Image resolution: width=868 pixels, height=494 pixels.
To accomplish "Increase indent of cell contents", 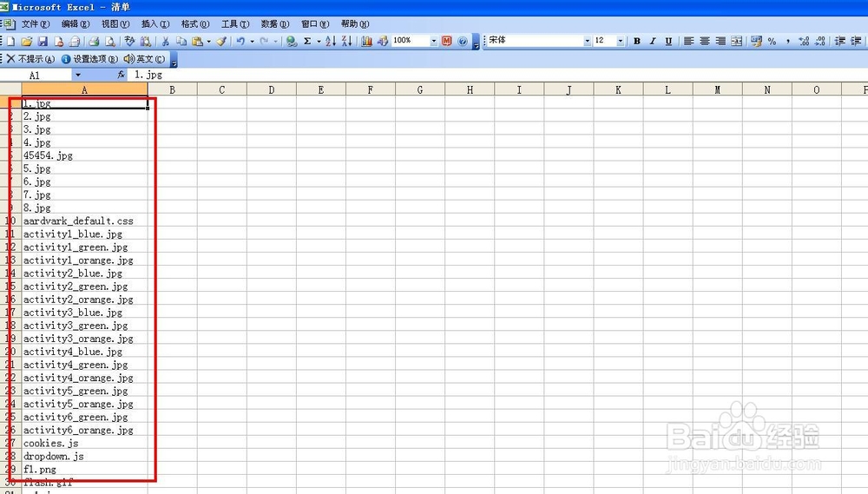I will [856, 41].
